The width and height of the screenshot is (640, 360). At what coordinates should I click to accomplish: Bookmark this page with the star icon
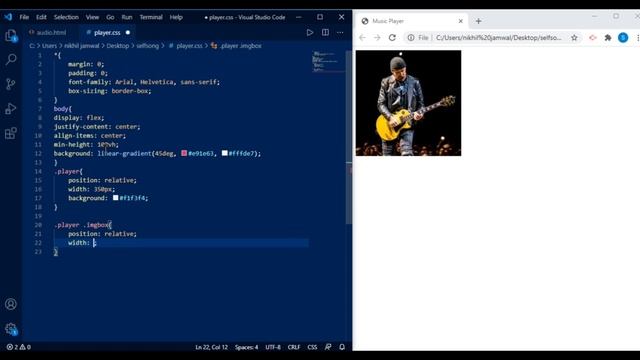tap(574, 38)
